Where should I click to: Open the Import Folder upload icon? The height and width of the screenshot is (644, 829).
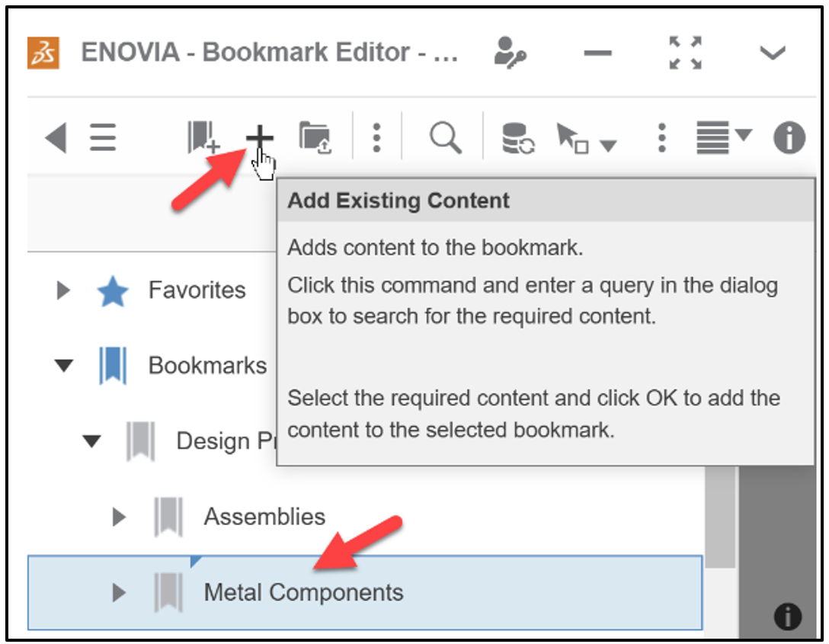pos(315,139)
